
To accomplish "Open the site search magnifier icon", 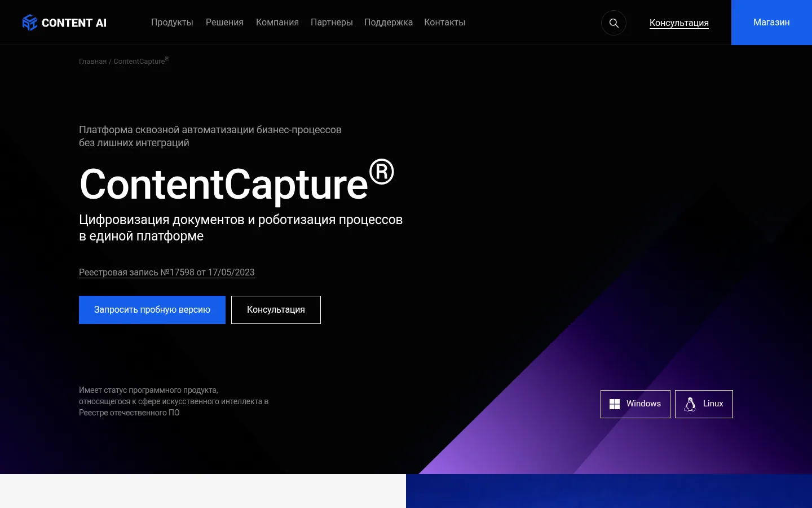I will (x=614, y=23).
